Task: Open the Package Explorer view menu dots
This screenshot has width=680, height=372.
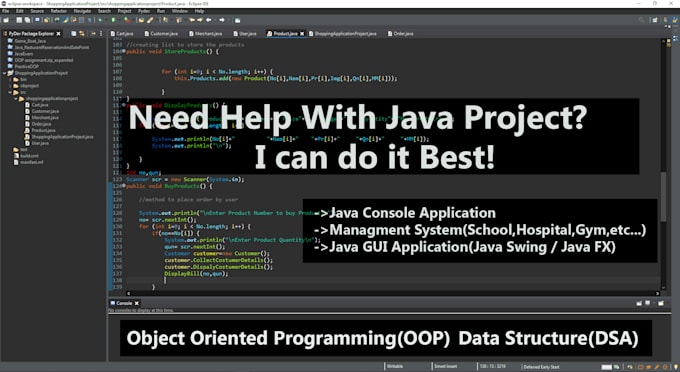Action: pyautogui.click(x=101, y=33)
